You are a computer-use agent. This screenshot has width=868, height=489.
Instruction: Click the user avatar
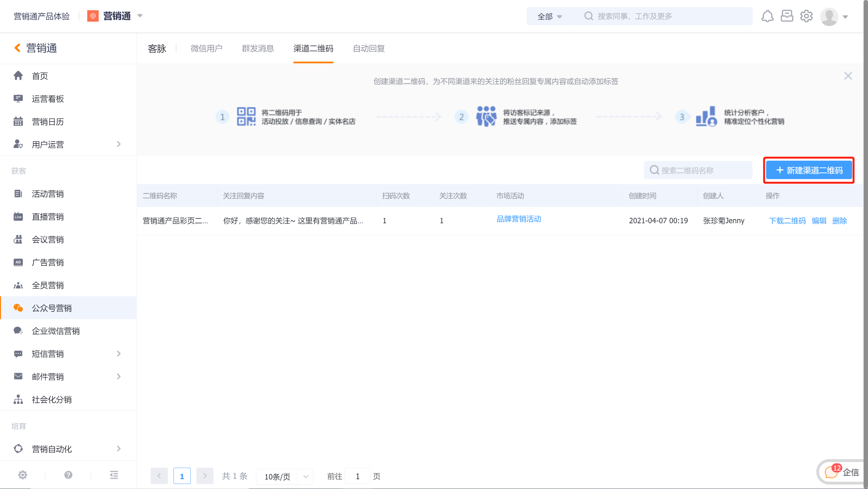pyautogui.click(x=829, y=17)
